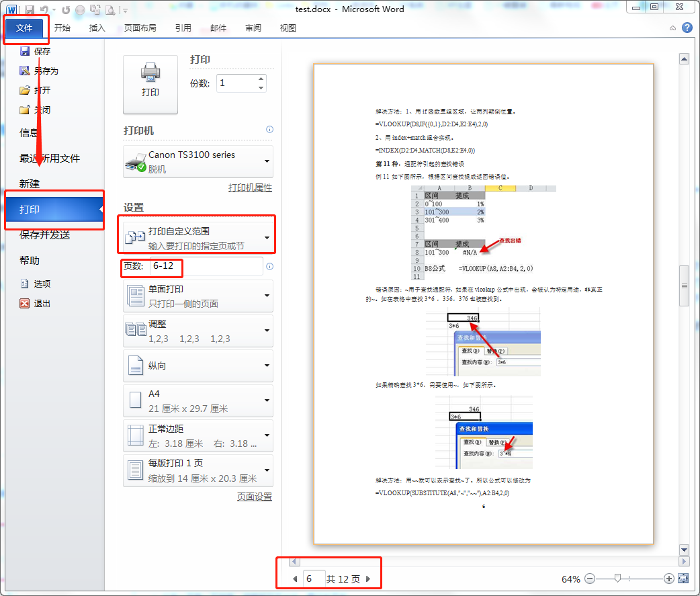Minimize the ribbon using the caret icon
Image resolution: width=700 pixels, height=596 pixels.
[x=672, y=28]
